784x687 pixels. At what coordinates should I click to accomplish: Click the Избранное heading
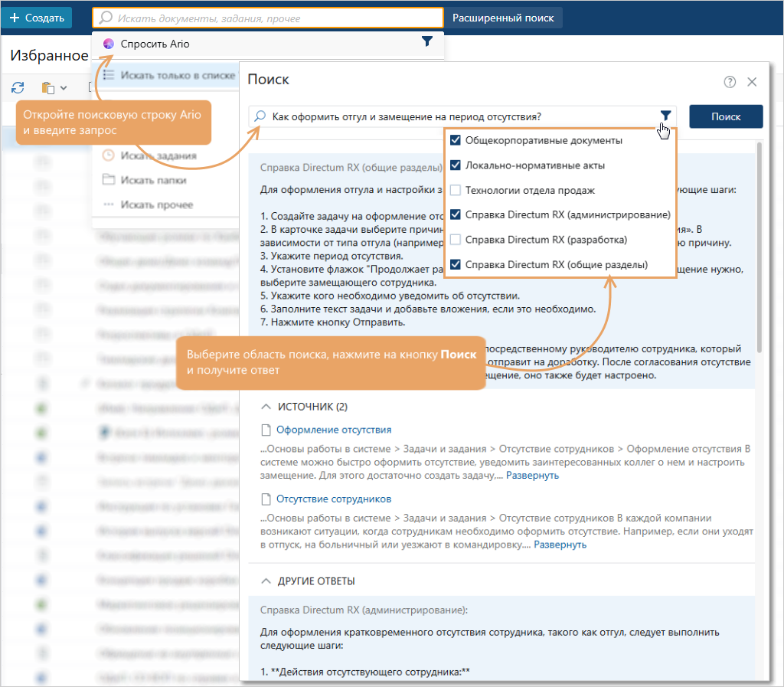tap(49, 55)
